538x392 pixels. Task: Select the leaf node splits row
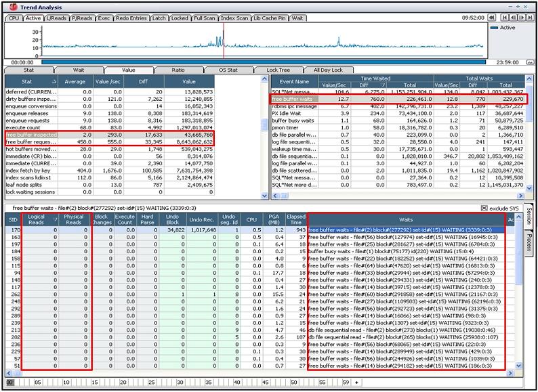pos(110,185)
